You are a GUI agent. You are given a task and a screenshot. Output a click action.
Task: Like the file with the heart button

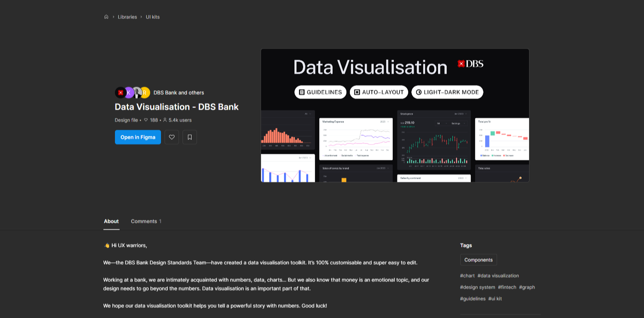172,137
